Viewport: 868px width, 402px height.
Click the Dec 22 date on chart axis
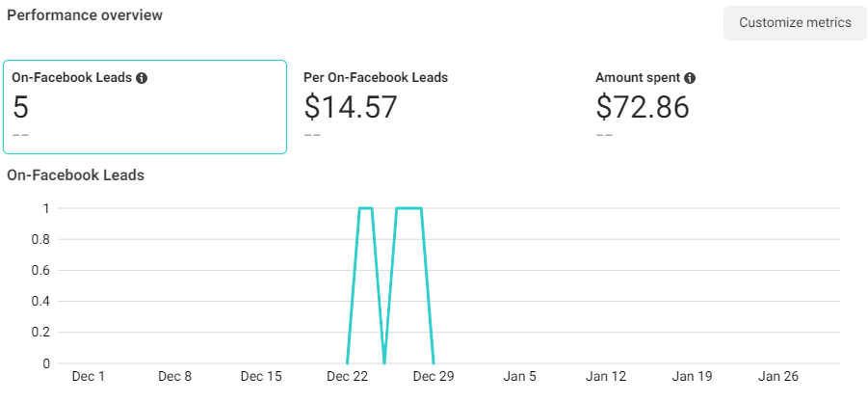[x=348, y=376]
